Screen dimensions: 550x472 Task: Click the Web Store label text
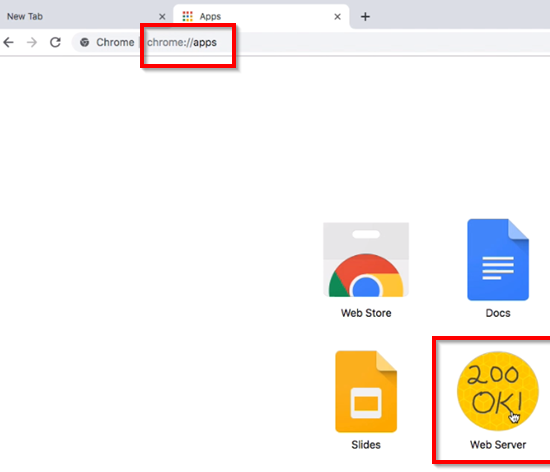(x=366, y=313)
